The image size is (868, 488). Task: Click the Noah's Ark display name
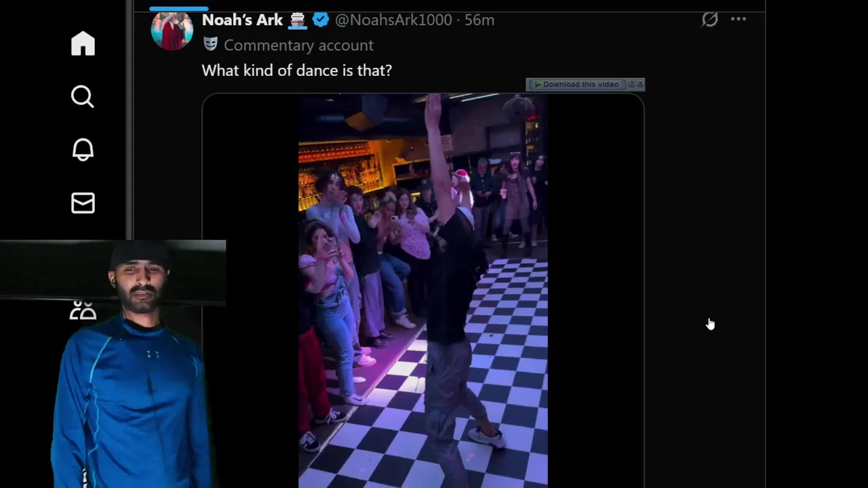point(242,20)
